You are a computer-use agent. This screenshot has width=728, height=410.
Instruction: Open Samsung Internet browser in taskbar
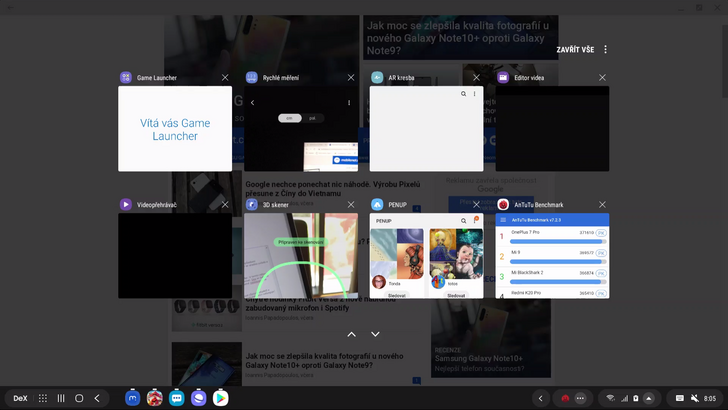[198, 398]
